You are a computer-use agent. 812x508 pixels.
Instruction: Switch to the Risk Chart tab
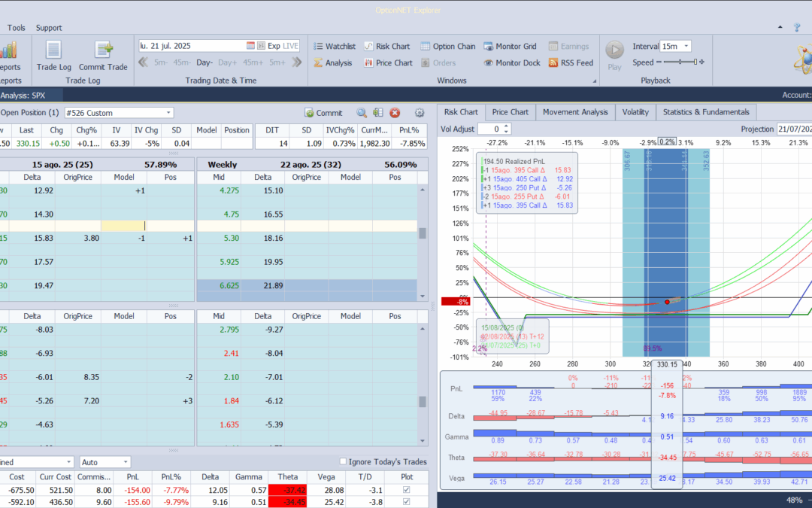tap(461, 112)
